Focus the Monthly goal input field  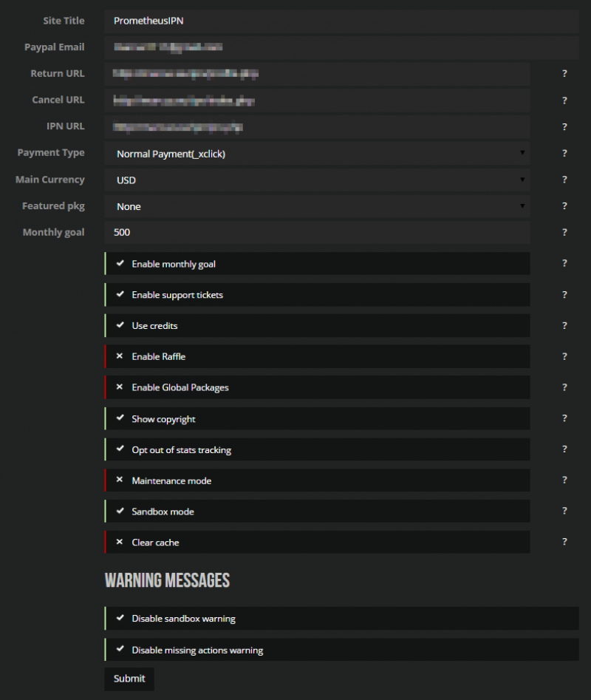point(317,232)
